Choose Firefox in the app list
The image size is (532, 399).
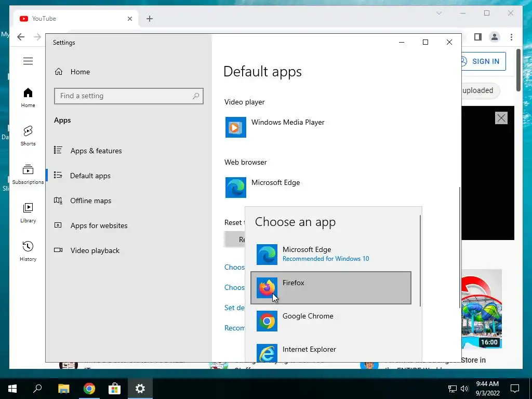tap(331, 288)
